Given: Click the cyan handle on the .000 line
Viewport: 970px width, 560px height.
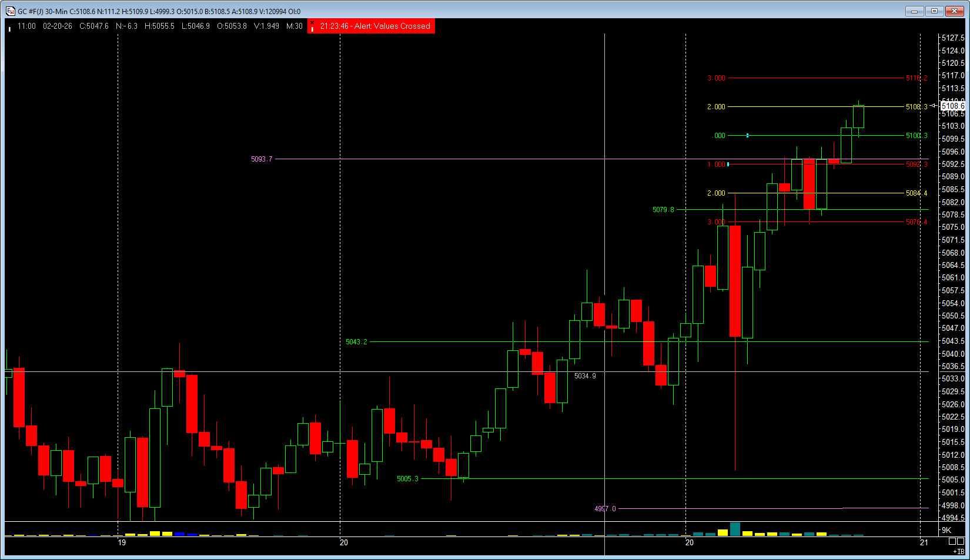Looking at the screenshot, I should [747, 136].
